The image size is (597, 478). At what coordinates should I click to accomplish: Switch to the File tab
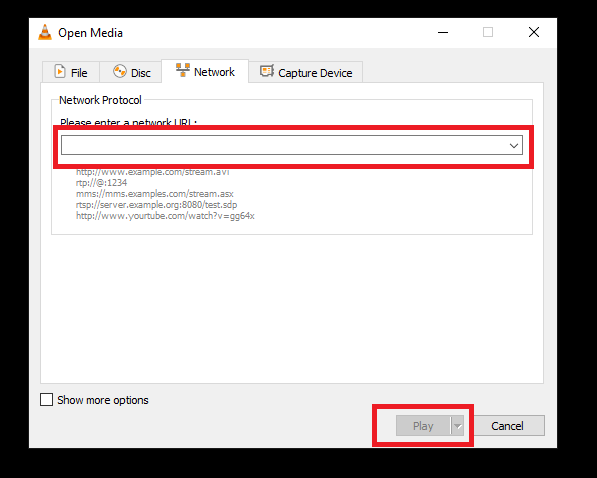[71, 72]
